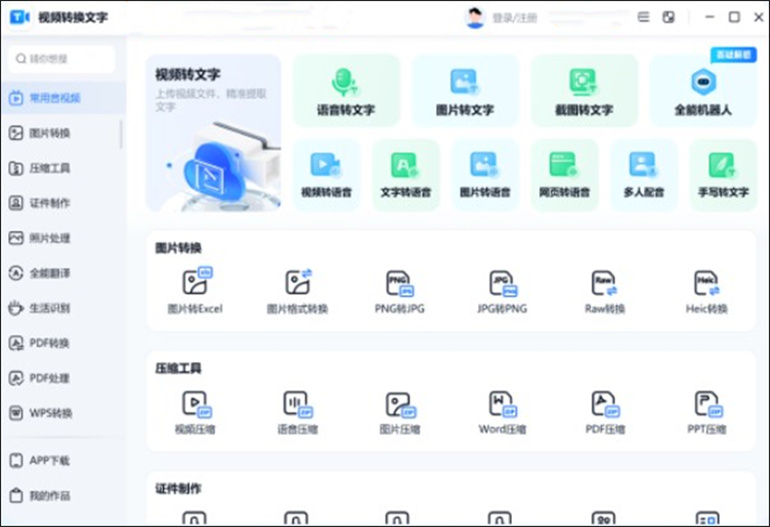
Task: Launch the 全能机器人 robot card
Action: [703, 91]
